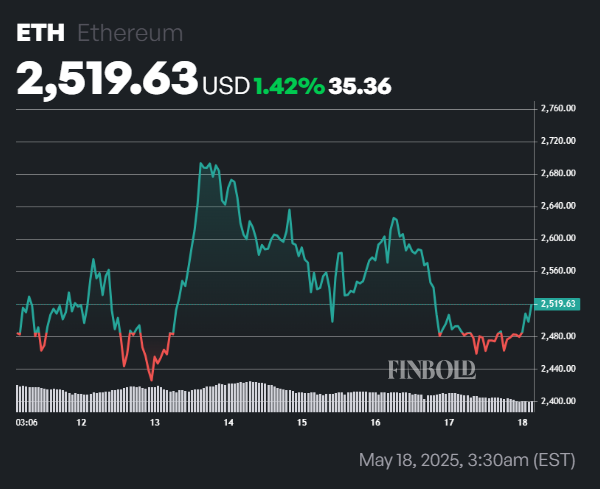600x489 pixels.
Task: Click the 2,760.00 price axis label
Action: [x=558, y=108]
